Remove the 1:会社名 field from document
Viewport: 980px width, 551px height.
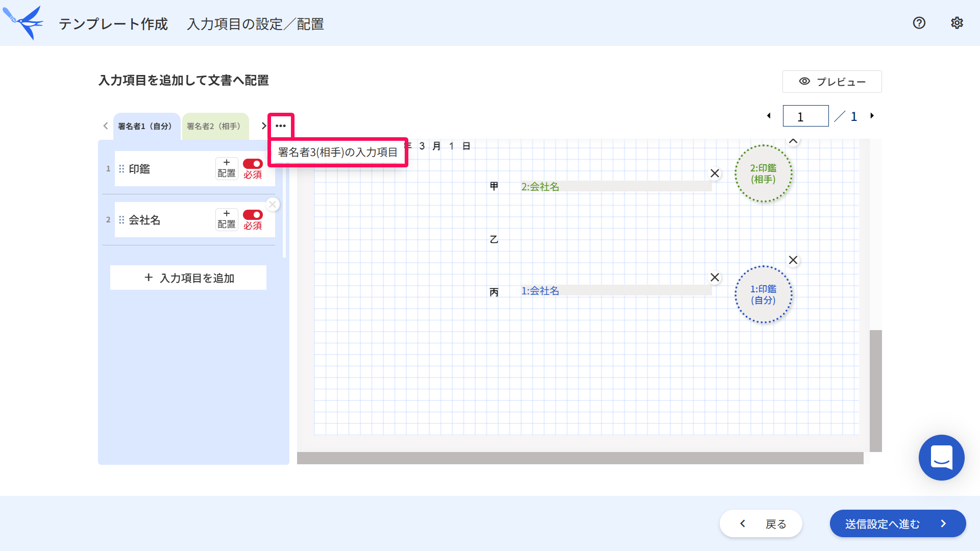point(715,278)
